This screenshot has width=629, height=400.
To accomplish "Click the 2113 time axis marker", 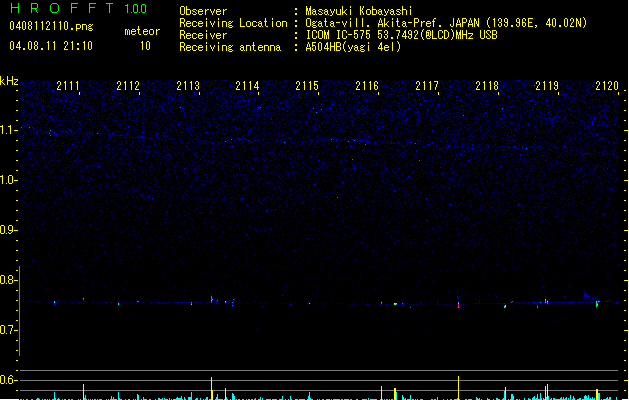I will tap(188, 86).
